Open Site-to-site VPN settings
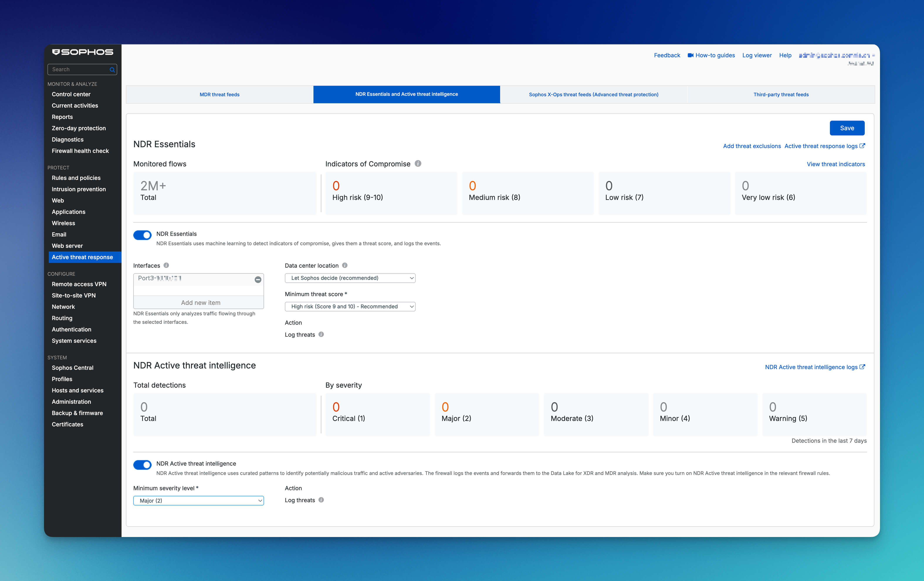Viewport: 924px width, 581px height. pos(74,295)
